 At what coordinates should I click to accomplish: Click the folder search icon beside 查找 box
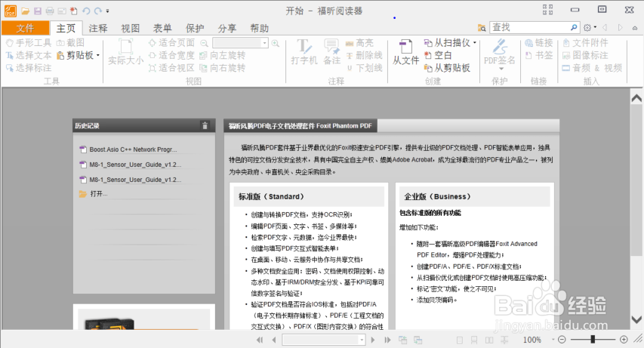pyautogui.click(x=482, y=28)
